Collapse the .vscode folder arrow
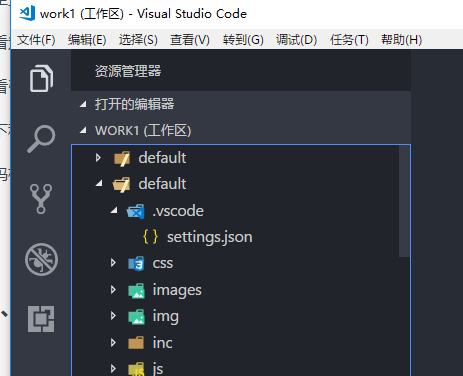 click(114, 210)
